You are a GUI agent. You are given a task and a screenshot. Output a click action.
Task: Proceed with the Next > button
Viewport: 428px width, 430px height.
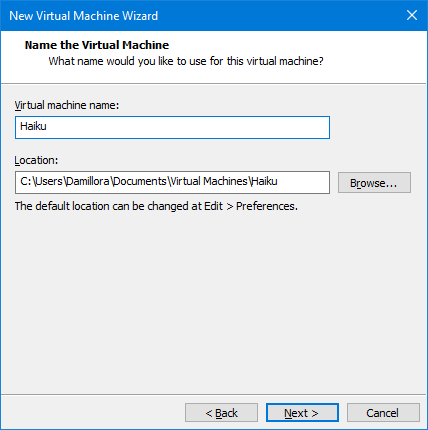pos(302,413)
